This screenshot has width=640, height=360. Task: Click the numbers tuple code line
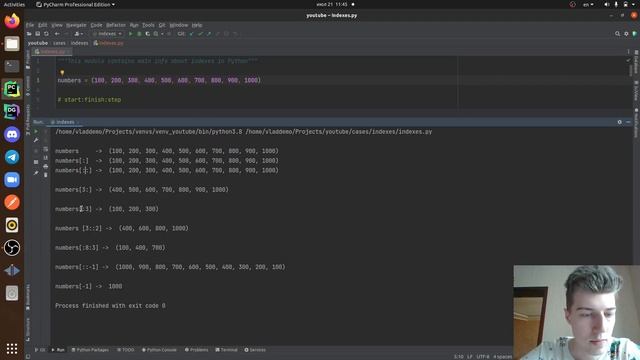coord(159,80)
